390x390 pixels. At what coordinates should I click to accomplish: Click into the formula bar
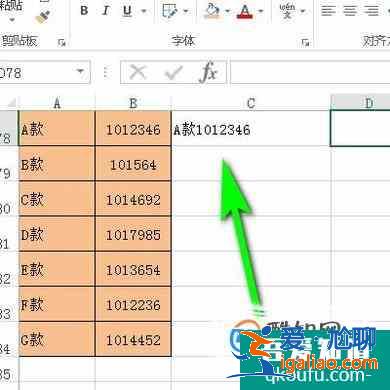pos(310,72)
